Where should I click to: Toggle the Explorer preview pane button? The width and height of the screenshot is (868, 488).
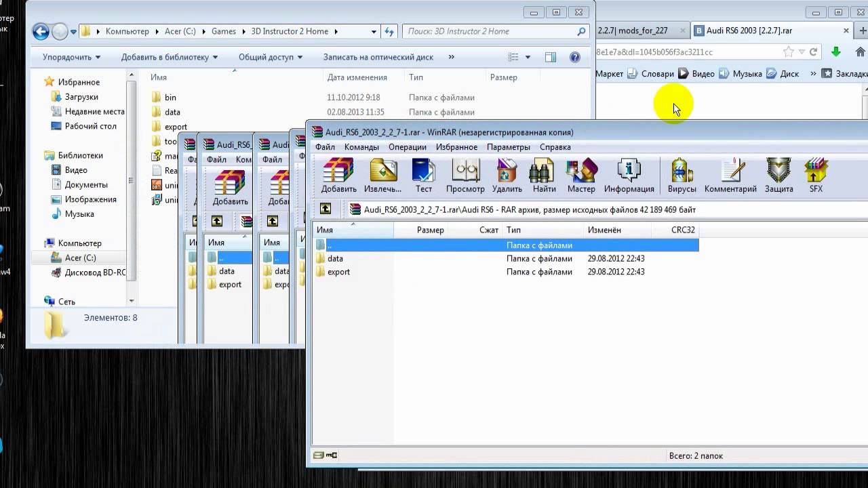(551, 58)
